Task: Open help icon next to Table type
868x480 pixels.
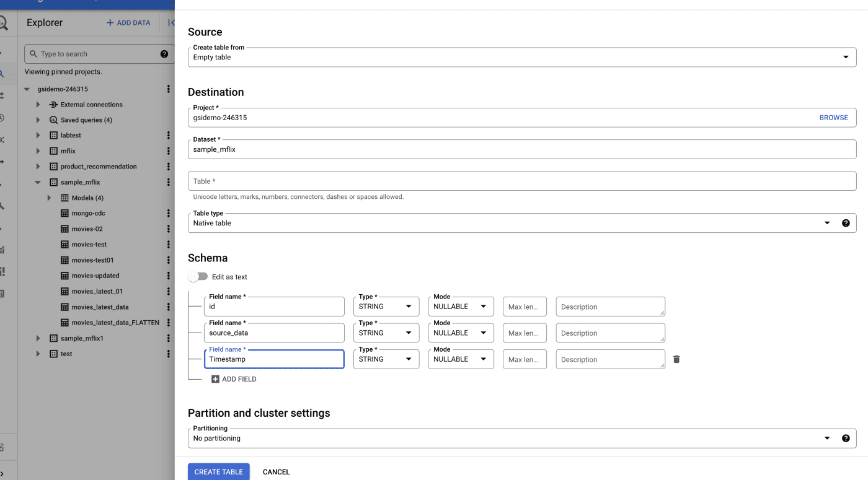Action: [846, 223]
